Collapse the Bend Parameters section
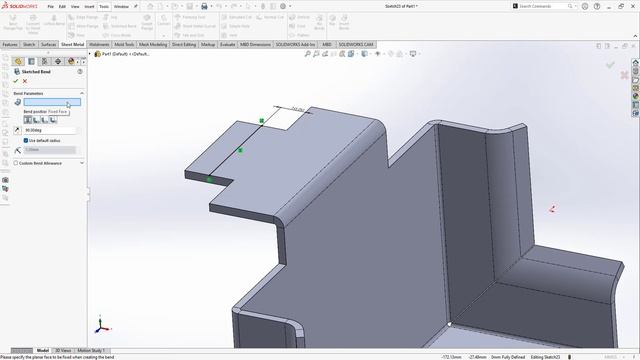 coord(82,93)
